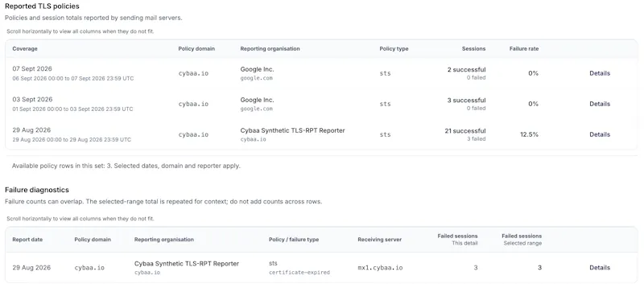
Task: Click the '01 Sept 2026 00:00 to 03 Sept' range text
Action: coord(72,109)
